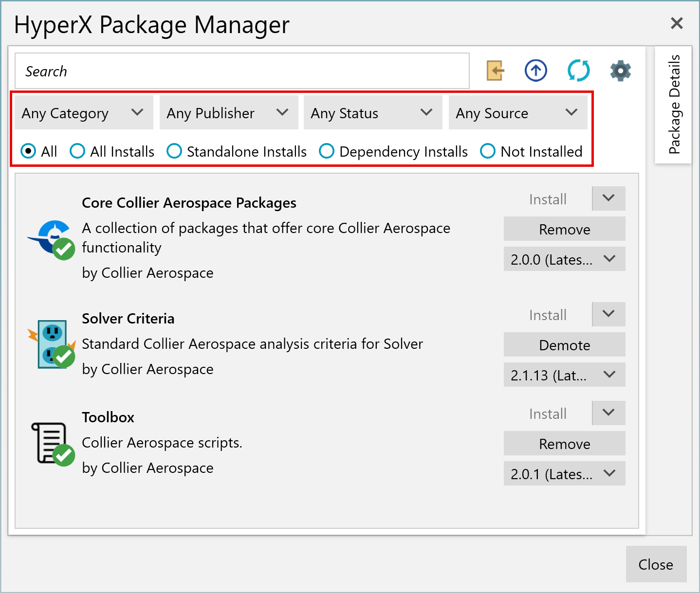Click 'Collier Aerospace scripts.' description text
This screenshot has height=593, width=700.
click(162, 443)
